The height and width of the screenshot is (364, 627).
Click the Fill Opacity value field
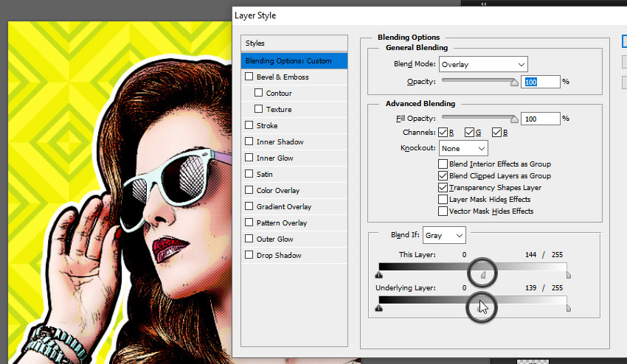(540, 119)
